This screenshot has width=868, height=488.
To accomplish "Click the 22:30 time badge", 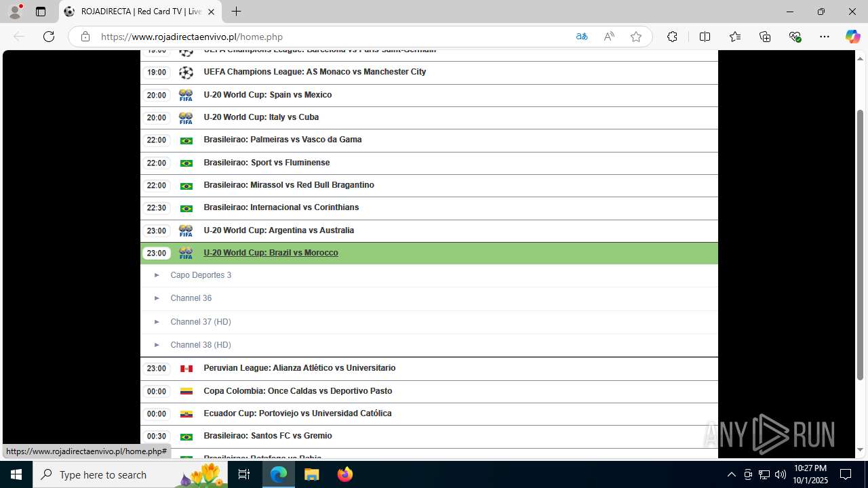I will [x=157, y=208].
